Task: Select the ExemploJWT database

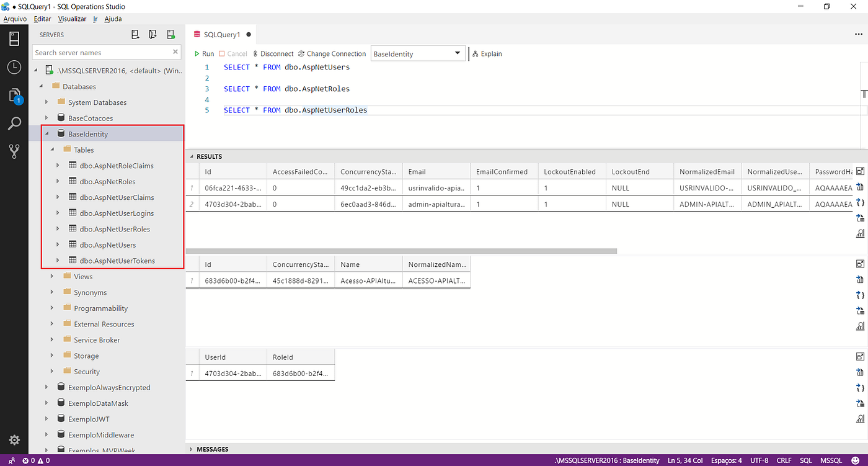Action: click(x=89, y=419)
